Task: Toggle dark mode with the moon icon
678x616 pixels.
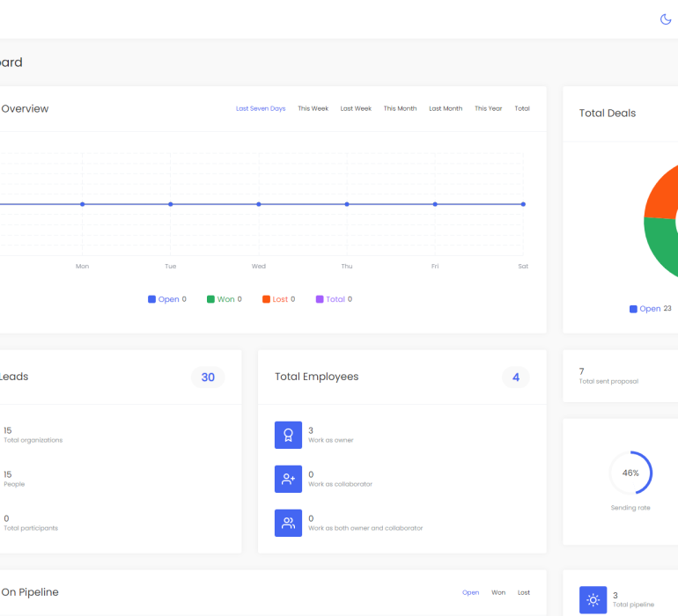Action: pos(666,19)
